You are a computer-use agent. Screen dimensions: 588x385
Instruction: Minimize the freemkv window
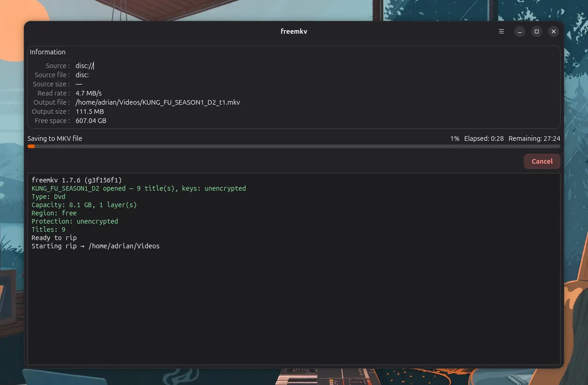click(x=520, y=32)
